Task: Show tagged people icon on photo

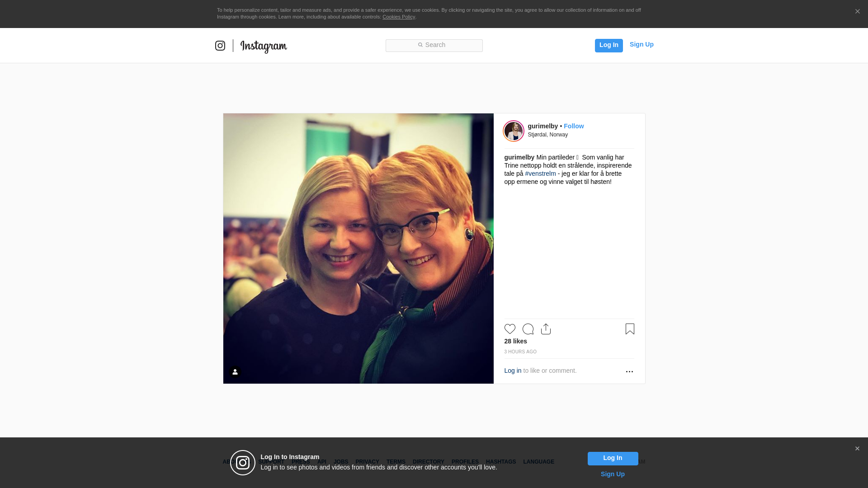Action: [235, 372]
